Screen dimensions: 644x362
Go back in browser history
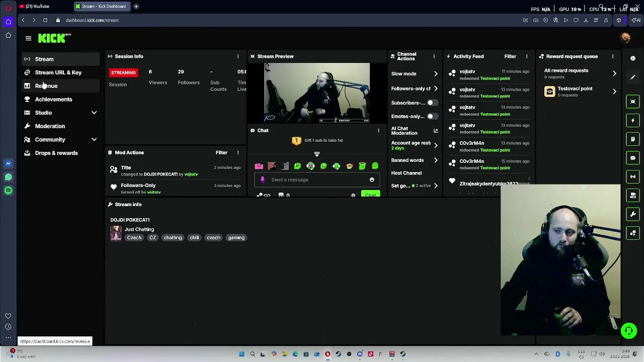click(23, 20)
